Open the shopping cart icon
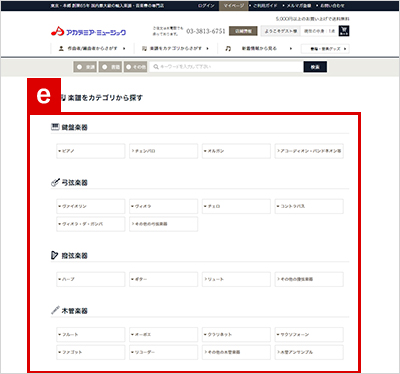The width and height of the screenshot is (400, 374). (344, 31)
